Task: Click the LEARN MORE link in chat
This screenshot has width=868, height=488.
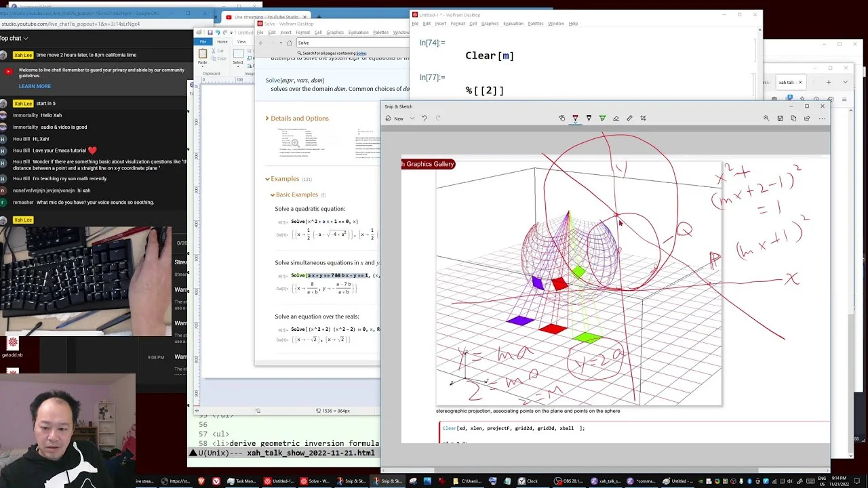Action: (35, 86)
